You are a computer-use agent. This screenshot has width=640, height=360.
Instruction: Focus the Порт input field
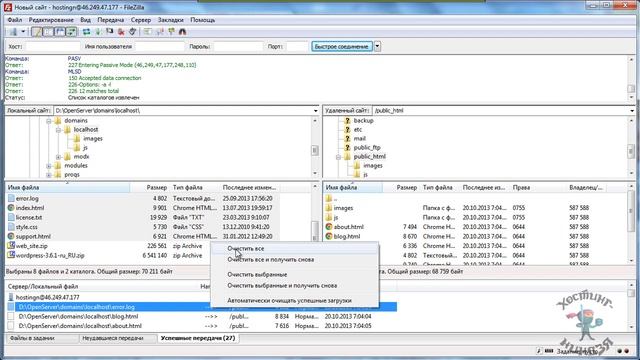[x=297, y=47]
